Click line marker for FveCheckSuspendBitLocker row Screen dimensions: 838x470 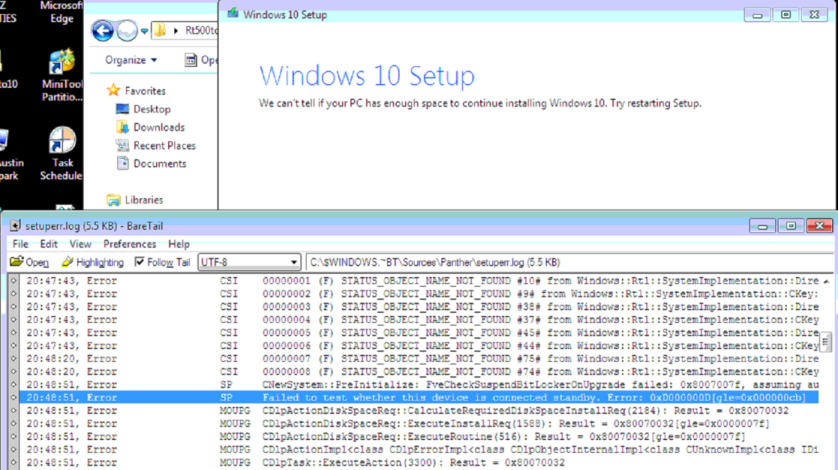tap(13, 384)
